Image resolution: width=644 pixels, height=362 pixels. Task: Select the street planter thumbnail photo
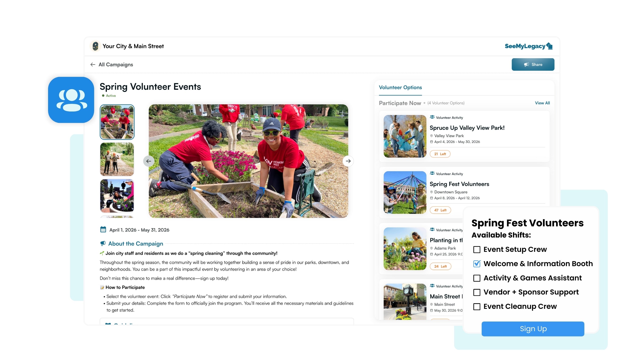[x=117, y=196]
